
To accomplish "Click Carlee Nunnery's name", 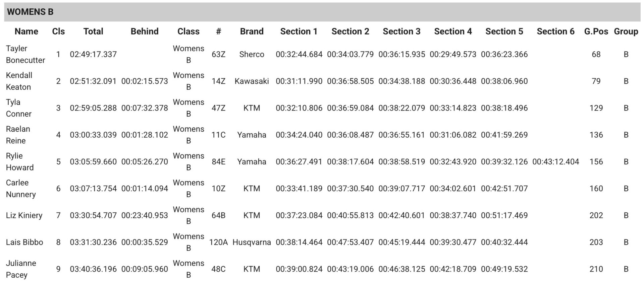I will tap(21, 189).
